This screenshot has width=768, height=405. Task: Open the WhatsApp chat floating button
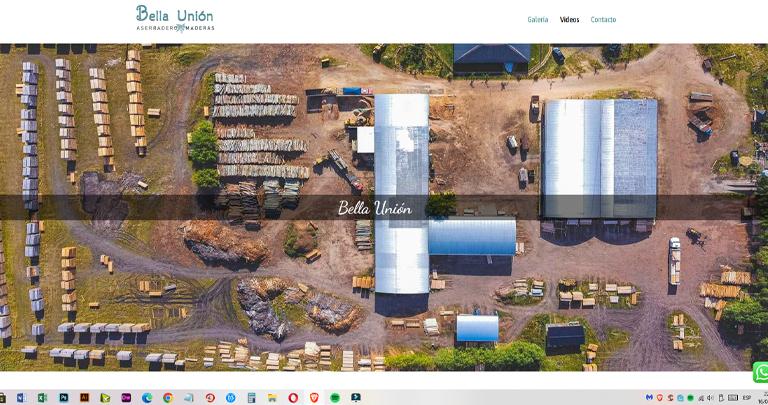pos(762,372)
